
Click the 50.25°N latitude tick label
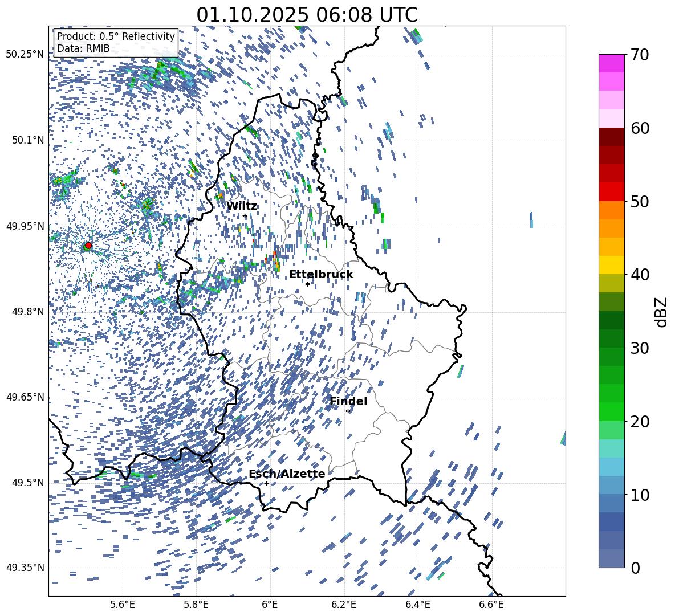coord(25,55)
